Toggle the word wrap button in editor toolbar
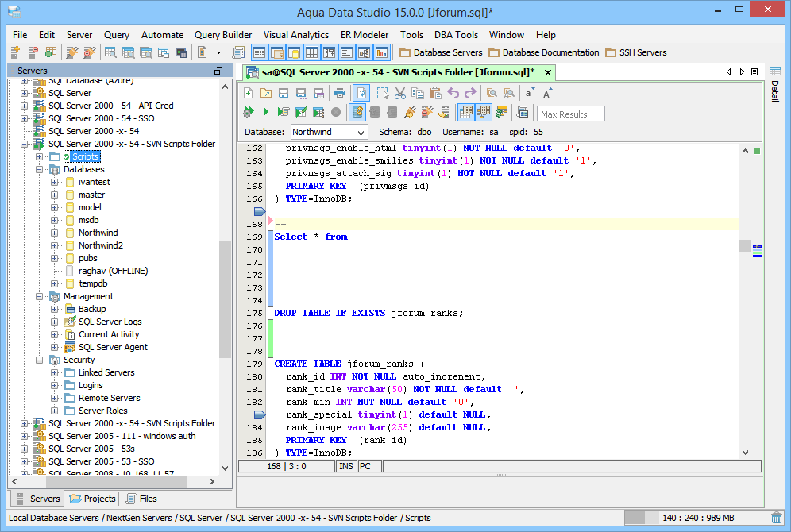 tap(361, 93)
